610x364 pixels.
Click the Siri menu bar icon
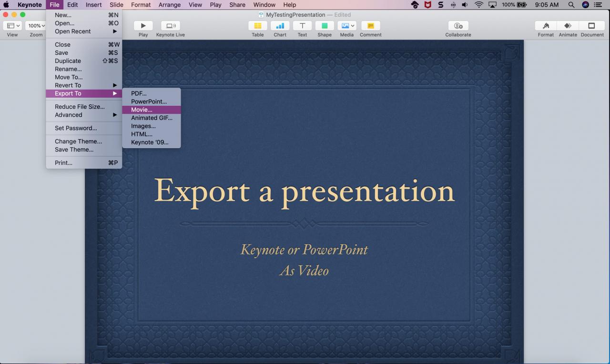coord(585,5)
